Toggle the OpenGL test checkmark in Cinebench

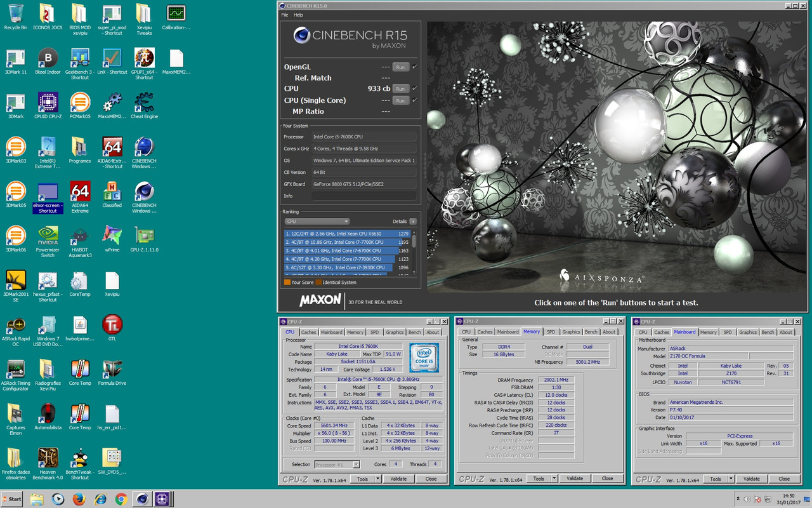pos(414,67)
